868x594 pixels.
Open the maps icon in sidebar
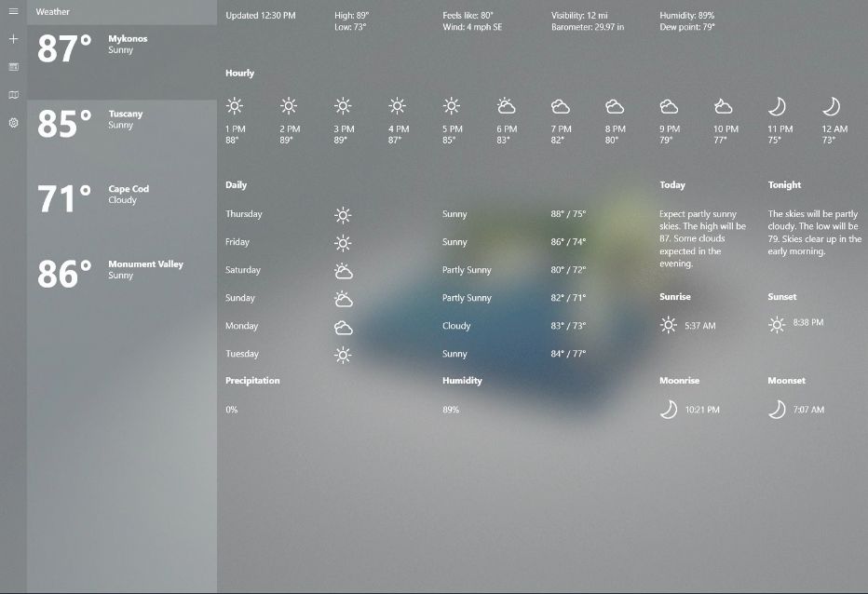13,95
